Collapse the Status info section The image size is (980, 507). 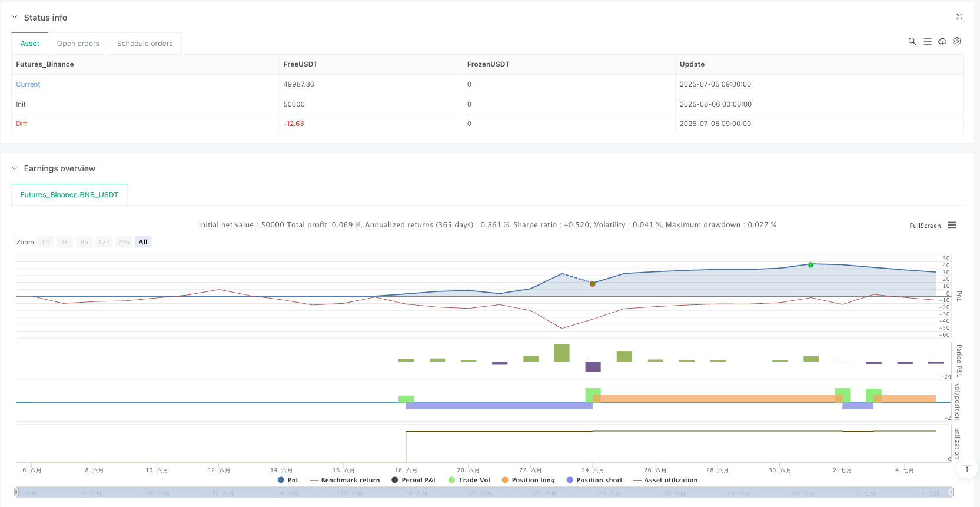[15, 18]
